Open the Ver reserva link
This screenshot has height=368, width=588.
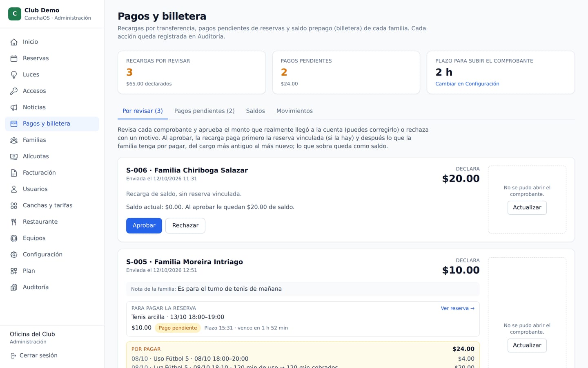[x=457, y=308]
